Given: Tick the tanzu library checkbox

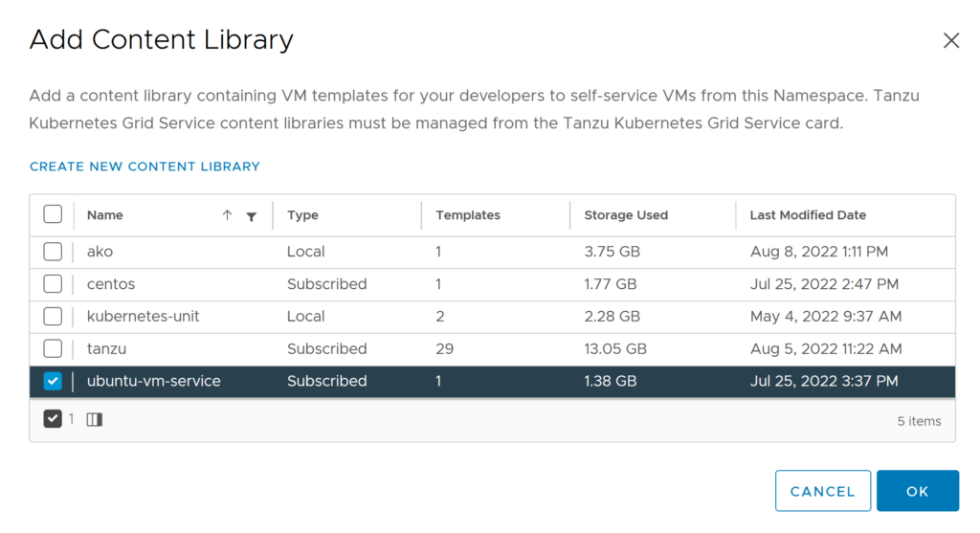Looking at the screenshot, I should [53, 348].
